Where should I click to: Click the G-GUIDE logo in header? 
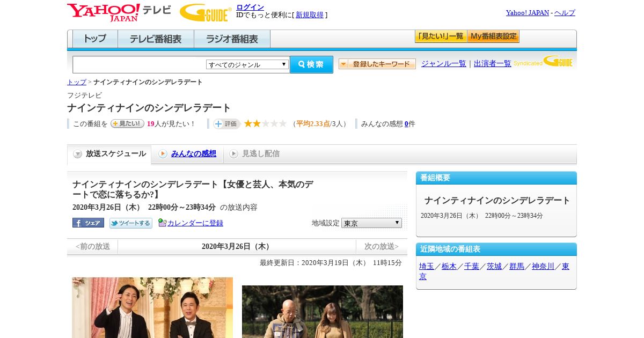(206, 12)
